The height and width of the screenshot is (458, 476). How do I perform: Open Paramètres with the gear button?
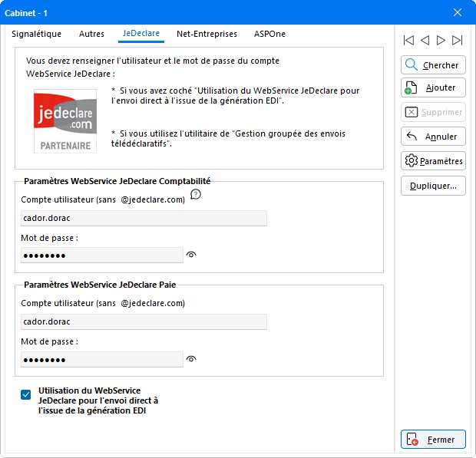pos(433,161)
